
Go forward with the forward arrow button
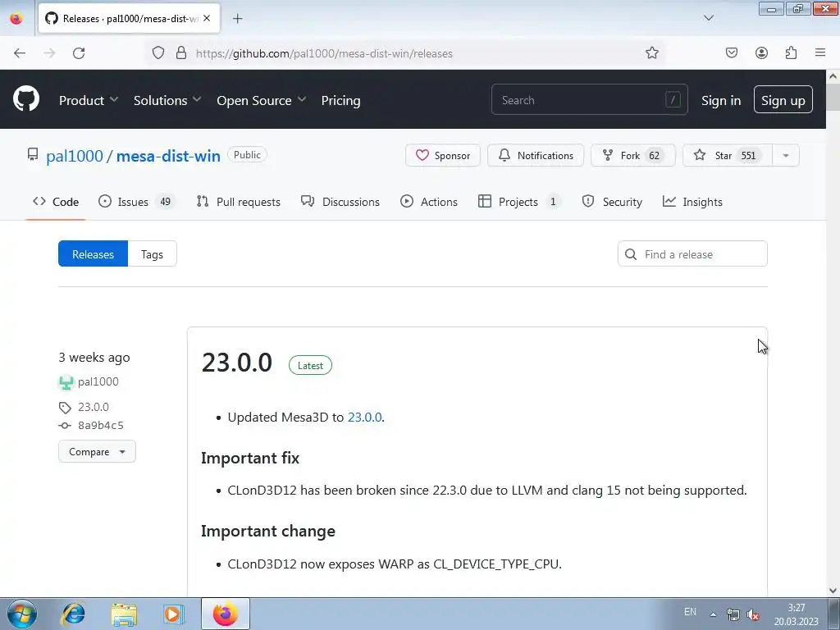[x=49, y=53]
